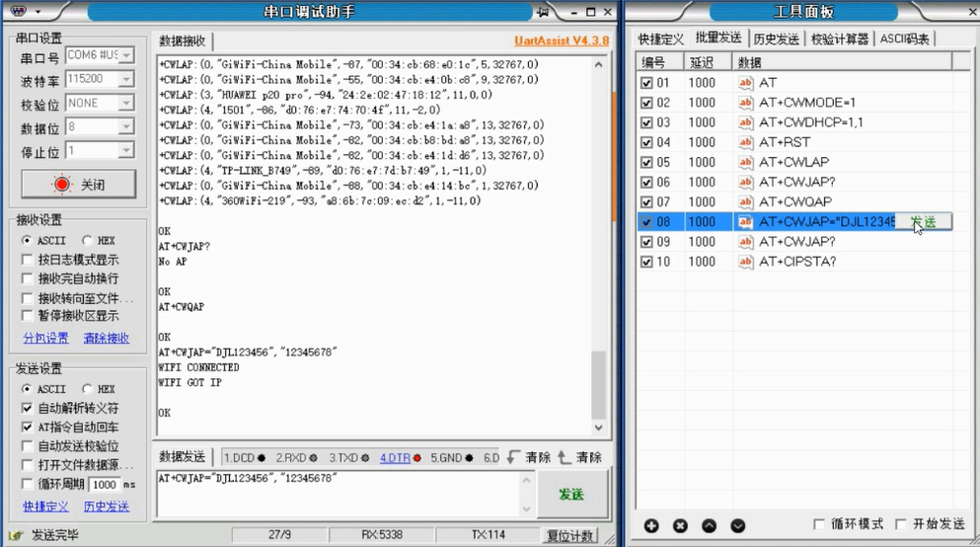Screen dimensions: 980x547
Task: Switch to ASCII码表 tab
Action: pos(904,39)
